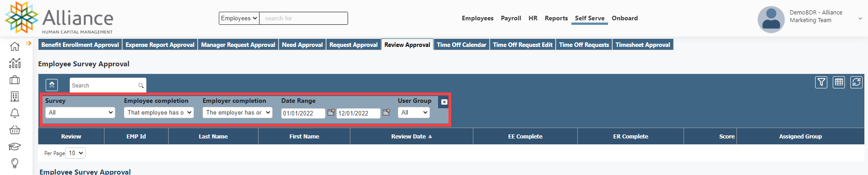
Task: Open calendar picker for start date
Action: (x=331, y=112)
